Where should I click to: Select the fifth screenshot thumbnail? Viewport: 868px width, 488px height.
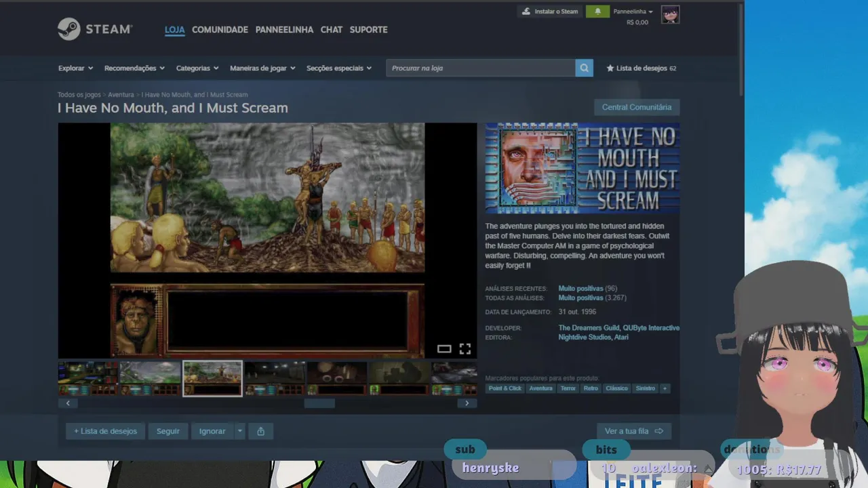337,378
